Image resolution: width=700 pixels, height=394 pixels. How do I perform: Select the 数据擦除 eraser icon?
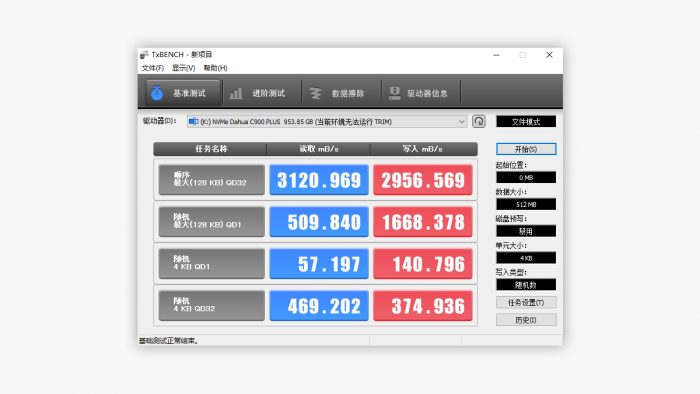(x=316, y=93)
